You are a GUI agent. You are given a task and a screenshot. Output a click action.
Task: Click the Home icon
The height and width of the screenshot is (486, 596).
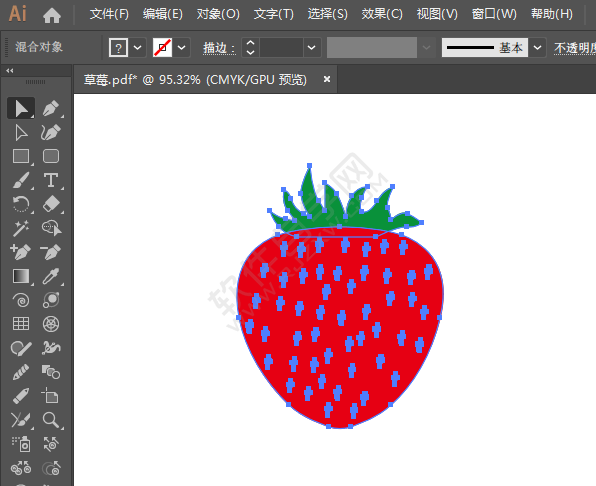(x=52, y=16)
